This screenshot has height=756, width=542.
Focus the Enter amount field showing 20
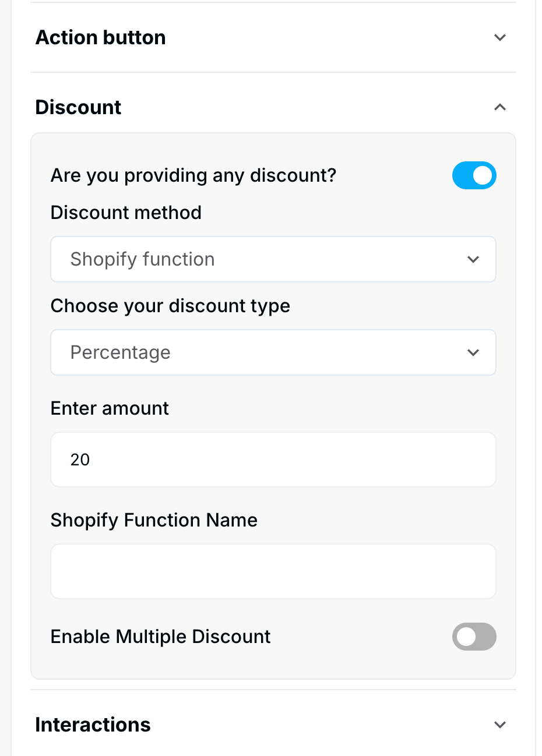click(273, 460)
